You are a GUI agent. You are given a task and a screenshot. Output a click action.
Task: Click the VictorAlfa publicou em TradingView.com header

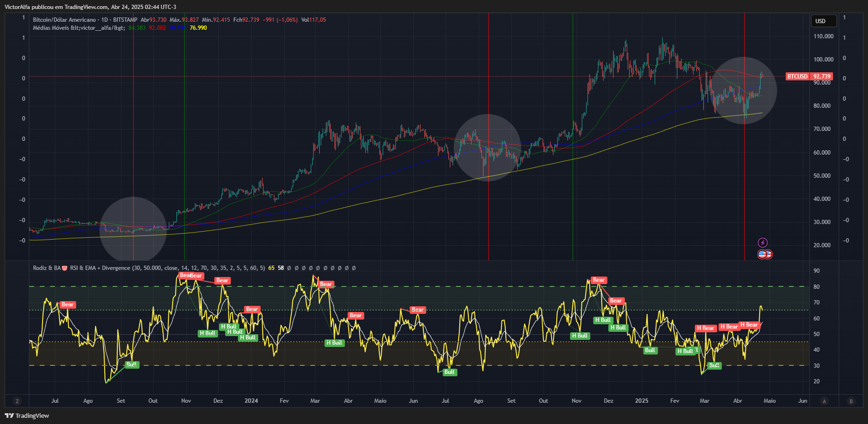[x=90, y=7]
